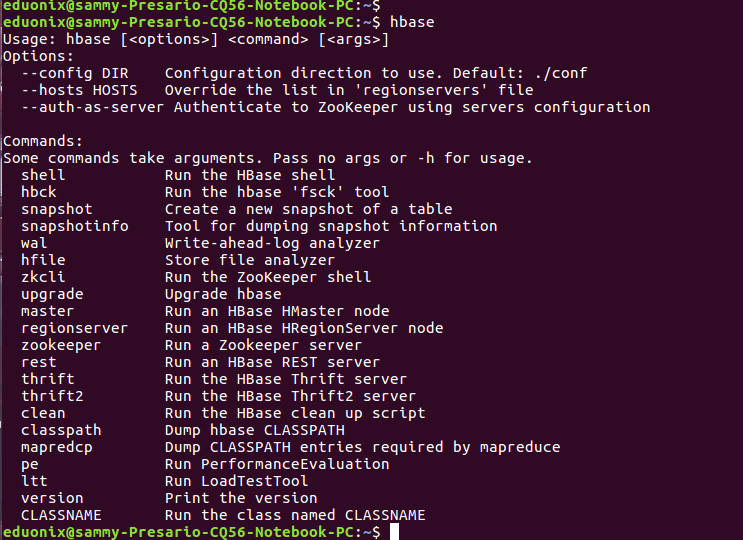The height and width of the screenshot is (540, 743).
Task: Click the 'snapshotinfo' command entry
Action: [x=75, y=226]
